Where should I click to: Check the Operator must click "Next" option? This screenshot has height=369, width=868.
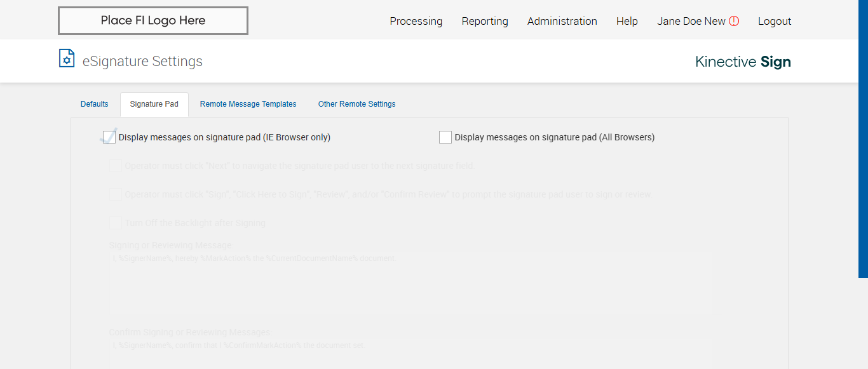pos(116,166)
